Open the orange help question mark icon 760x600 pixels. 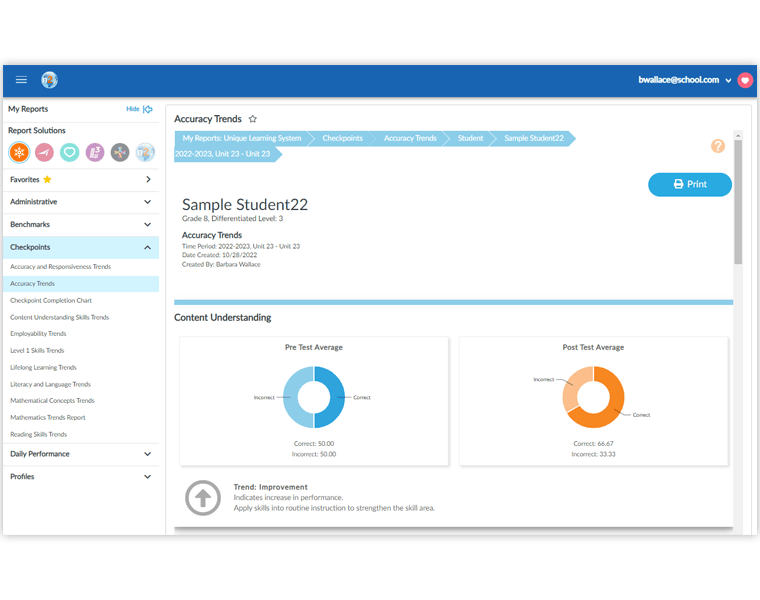718,146
